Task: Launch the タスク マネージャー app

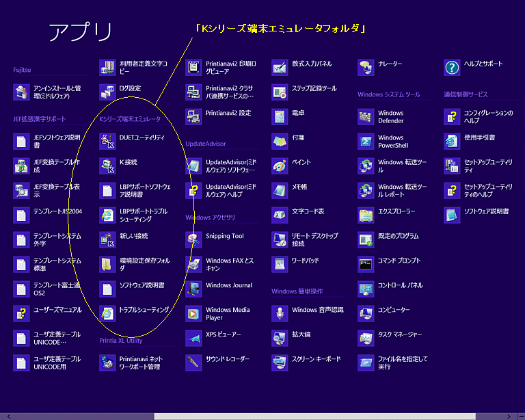Action: 366,338
